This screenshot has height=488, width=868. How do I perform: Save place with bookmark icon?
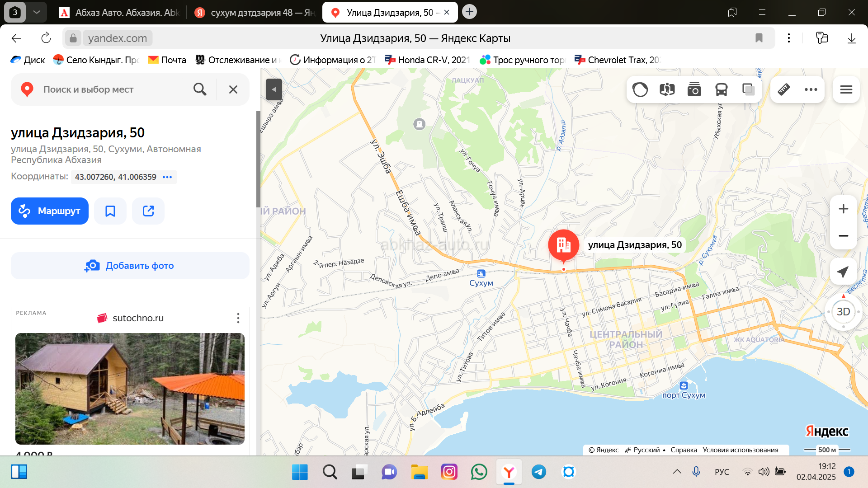tap(110, 211)
